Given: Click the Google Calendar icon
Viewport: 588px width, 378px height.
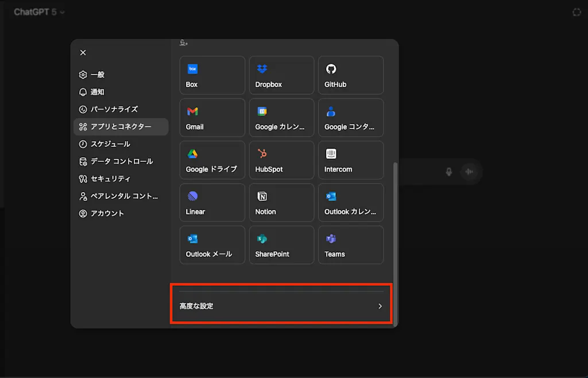Looking at the screenshot, I should coord(262,111).
